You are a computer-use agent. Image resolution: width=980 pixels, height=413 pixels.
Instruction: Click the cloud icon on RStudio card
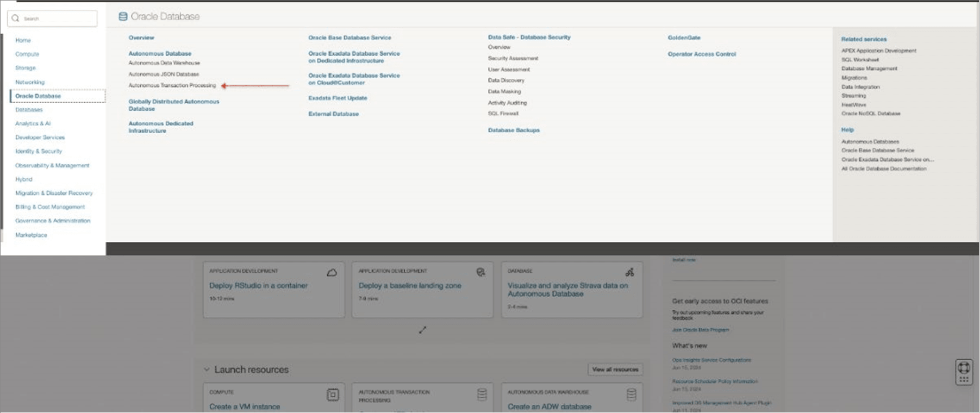(x=332, y=272)
